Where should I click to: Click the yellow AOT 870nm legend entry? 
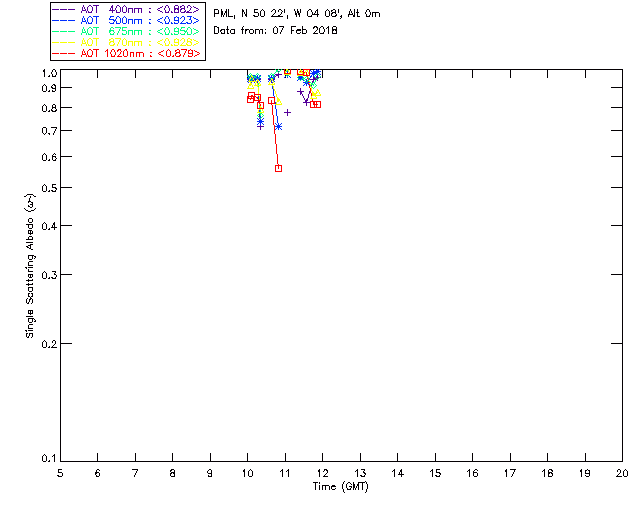coord(126,42)
